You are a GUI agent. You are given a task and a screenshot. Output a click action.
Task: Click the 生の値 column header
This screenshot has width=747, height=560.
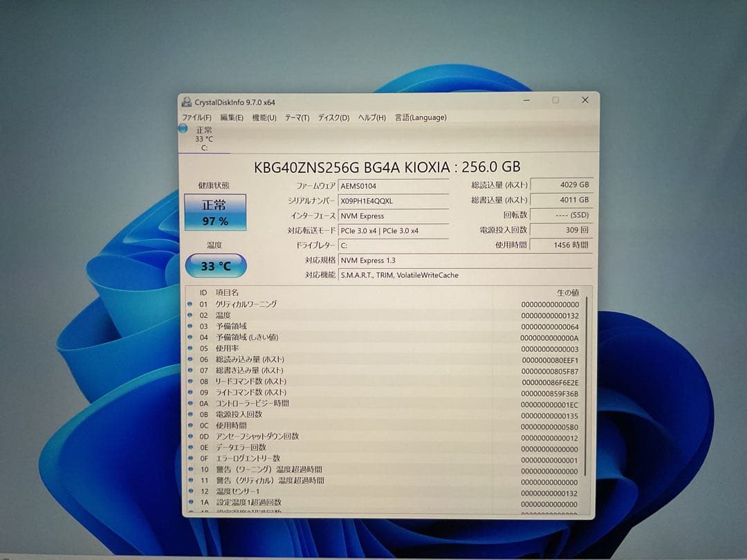pos(567,292)
